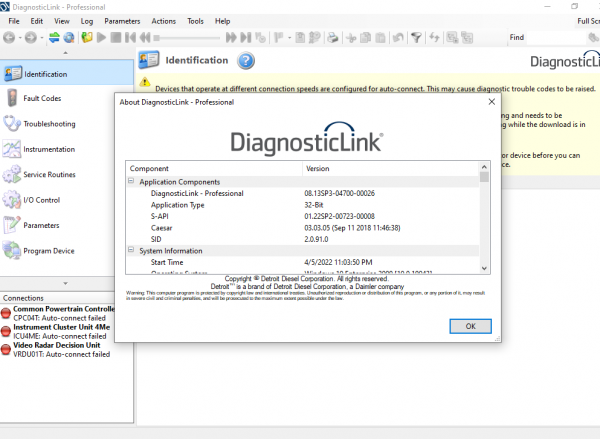This screenshot has height=439, width=600.
Task: Click the collapse-all tree toolbar icon
Action: [x=467, y=38]
